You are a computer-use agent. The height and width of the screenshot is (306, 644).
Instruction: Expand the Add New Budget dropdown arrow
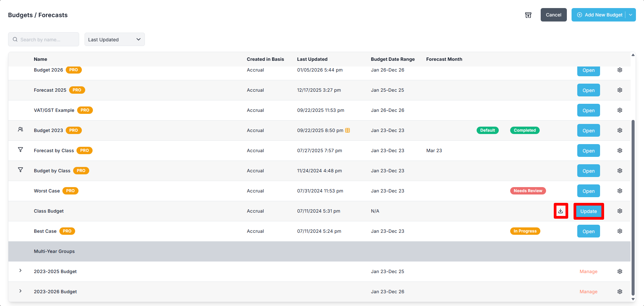click(x=631, y=15)
